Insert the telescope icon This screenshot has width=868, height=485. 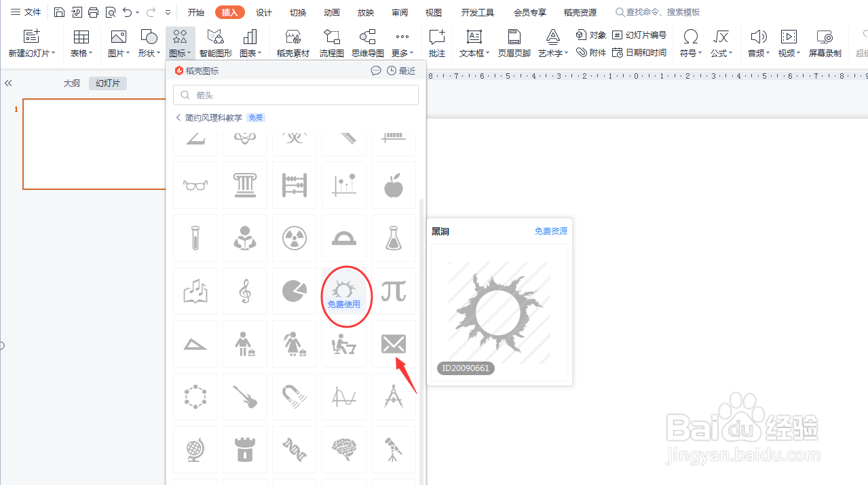tap(394, 450)
